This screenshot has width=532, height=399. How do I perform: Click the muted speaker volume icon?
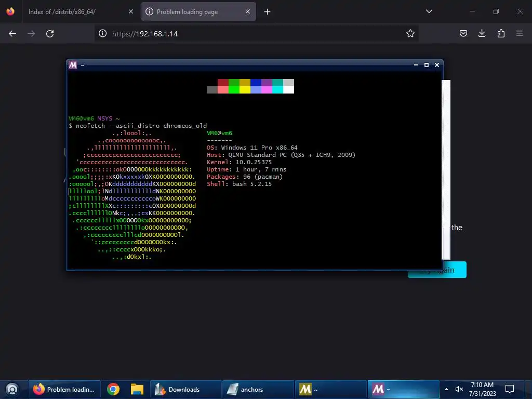click(459, 389)
